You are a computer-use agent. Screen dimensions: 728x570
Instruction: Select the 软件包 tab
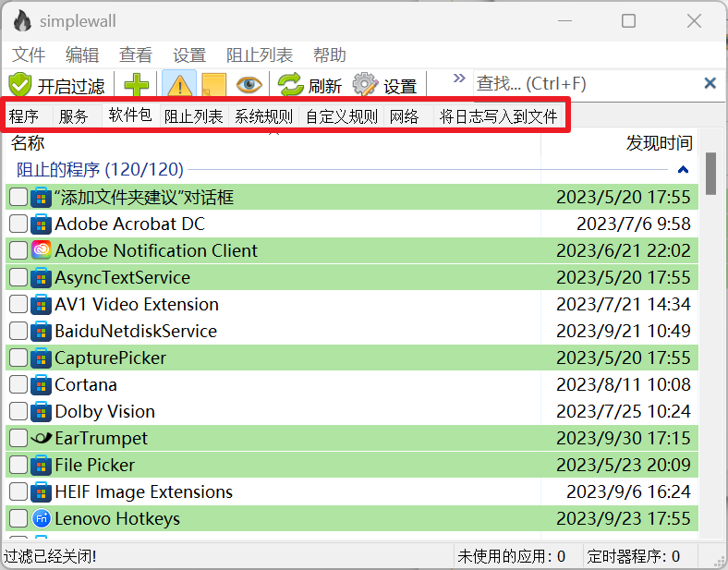pyautogui.click(x=130, y=115)
